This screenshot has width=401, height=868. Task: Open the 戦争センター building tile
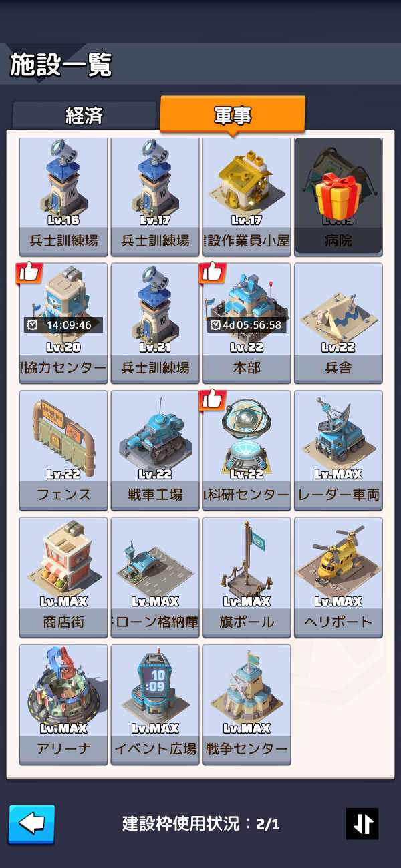[247, 704]
